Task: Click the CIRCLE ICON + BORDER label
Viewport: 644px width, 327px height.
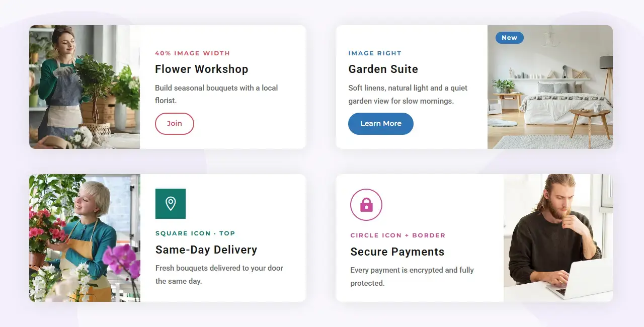Action: tap(398, 235)
